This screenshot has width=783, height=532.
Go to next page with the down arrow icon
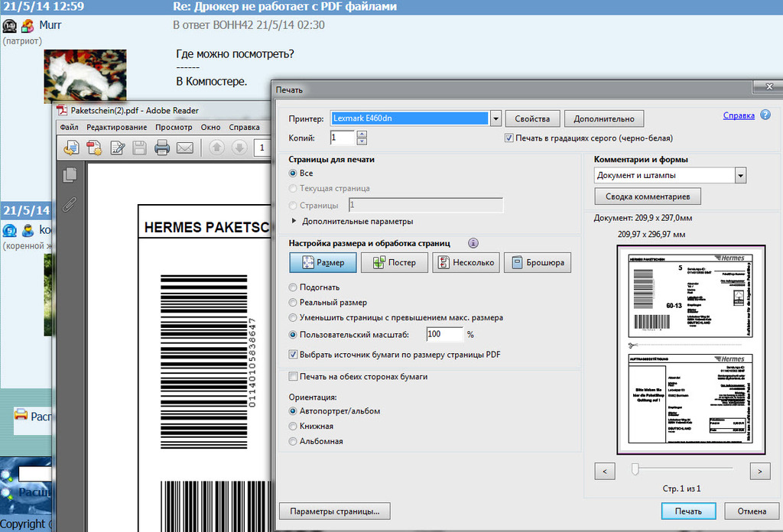(x=239, y=148)
